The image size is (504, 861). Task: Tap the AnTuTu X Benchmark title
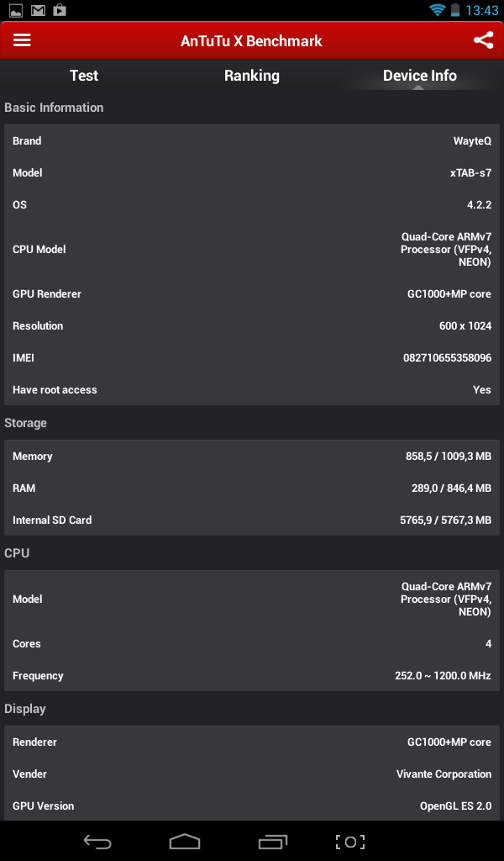tap(251, 40)
